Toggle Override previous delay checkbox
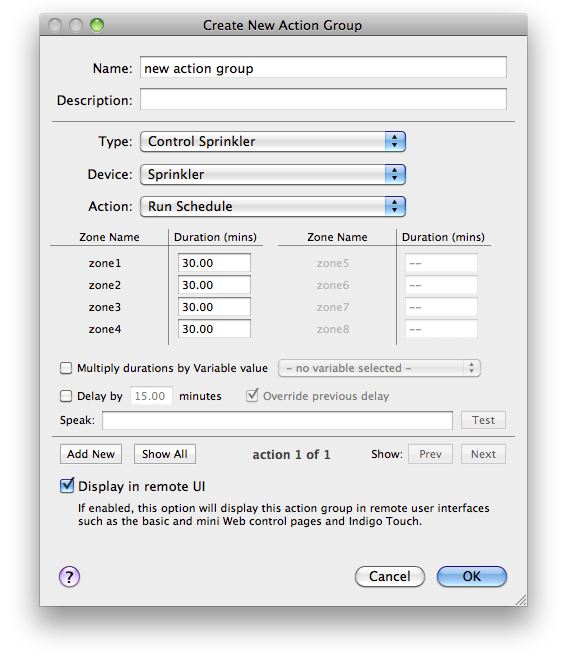This screenshot has height=656, width=573. pos(252,395)
